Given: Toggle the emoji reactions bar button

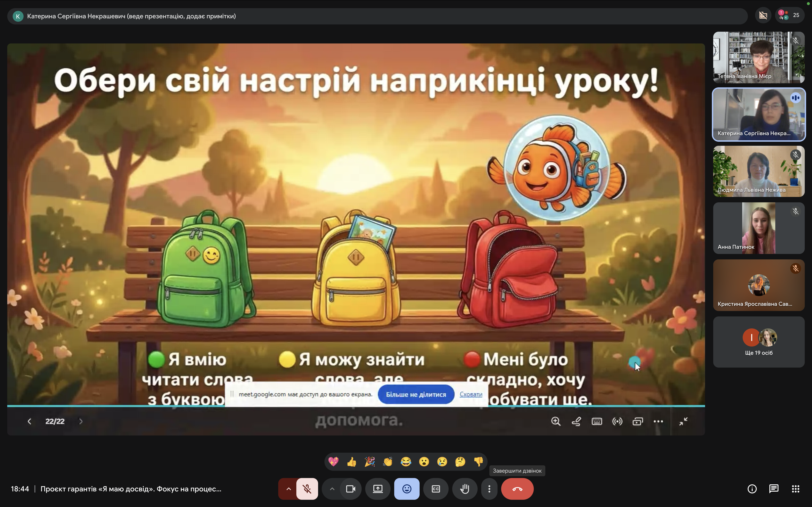Looking at the screenshot, I should click(x=407, y=489).
